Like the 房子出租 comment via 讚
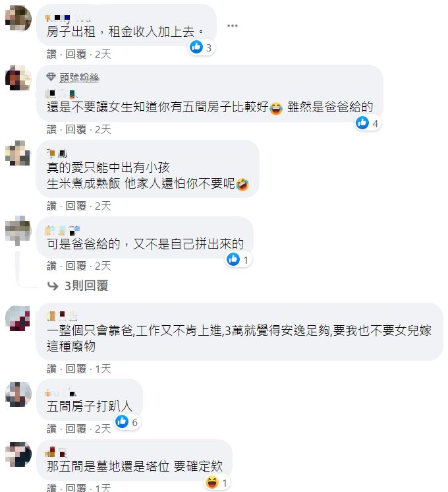Image resolution: width=448 pixels, height=492 pixels. (x=51, y=54)
